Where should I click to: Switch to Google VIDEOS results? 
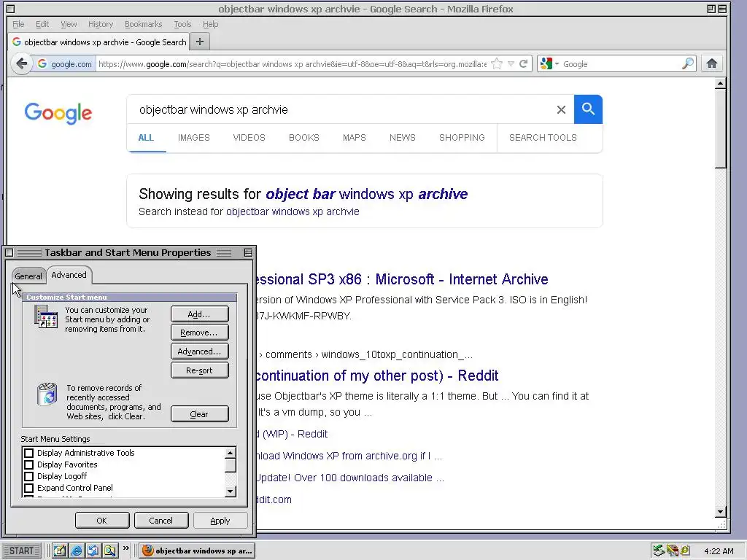249,138
